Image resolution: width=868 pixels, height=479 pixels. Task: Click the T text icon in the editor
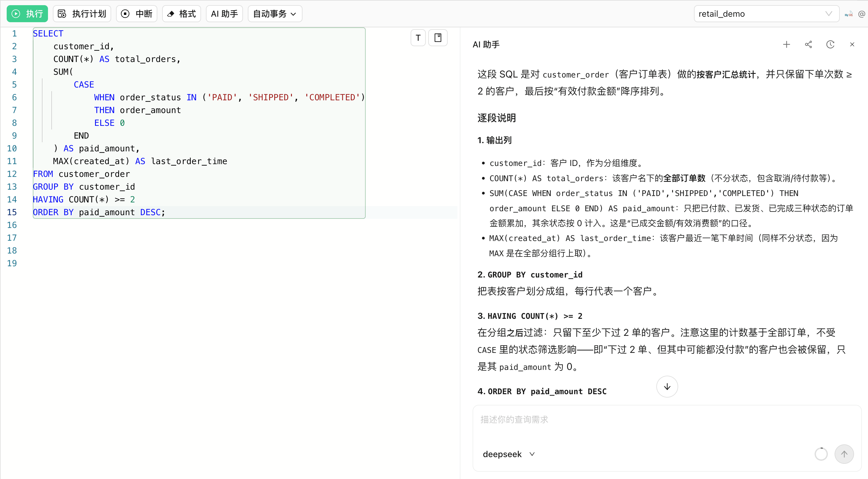point(418,38)
